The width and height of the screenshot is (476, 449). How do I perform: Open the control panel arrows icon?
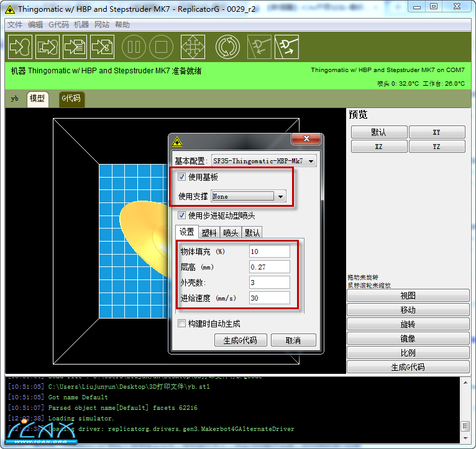[x=193, y=47]
